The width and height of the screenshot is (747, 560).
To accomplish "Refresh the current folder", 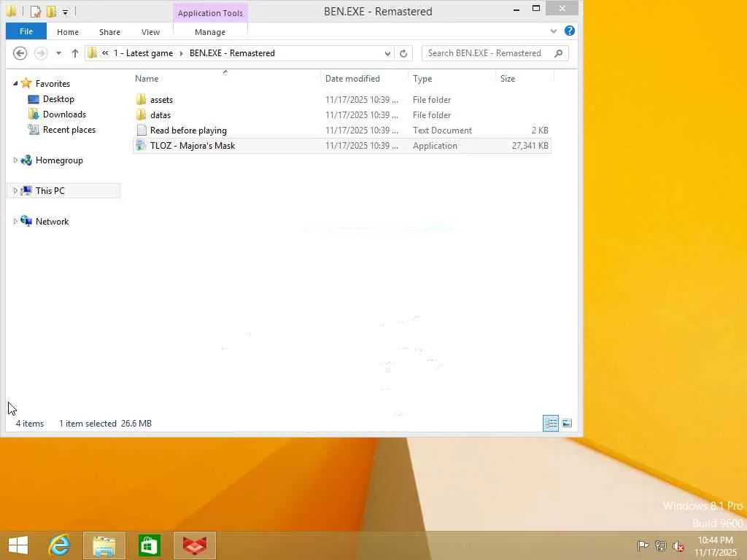I will click(x=403, y=53).
